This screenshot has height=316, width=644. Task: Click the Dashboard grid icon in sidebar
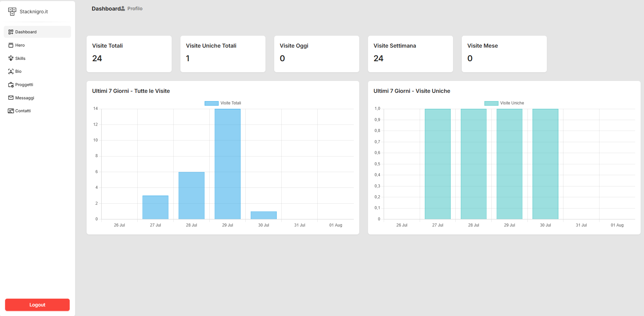[x=11, y=32]
